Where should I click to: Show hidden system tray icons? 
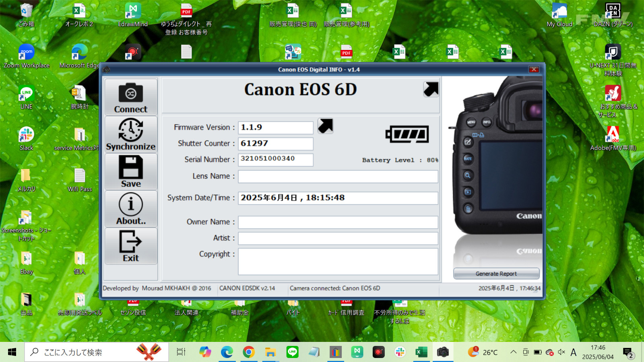[513, 352]
